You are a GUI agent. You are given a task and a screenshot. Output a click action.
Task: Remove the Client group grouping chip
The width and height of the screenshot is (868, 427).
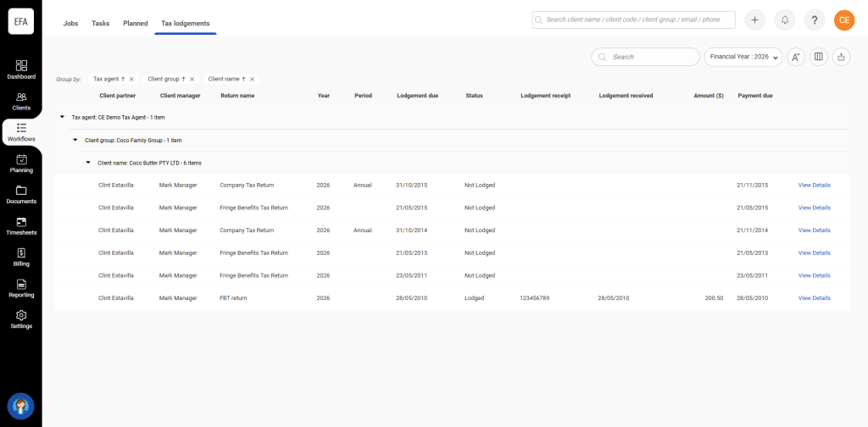click(192, 79)
